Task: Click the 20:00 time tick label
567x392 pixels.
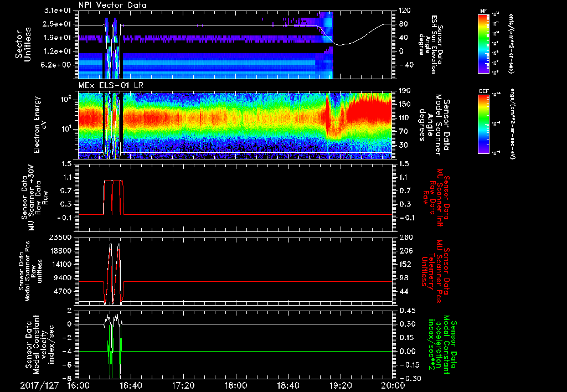Action: 393,385
